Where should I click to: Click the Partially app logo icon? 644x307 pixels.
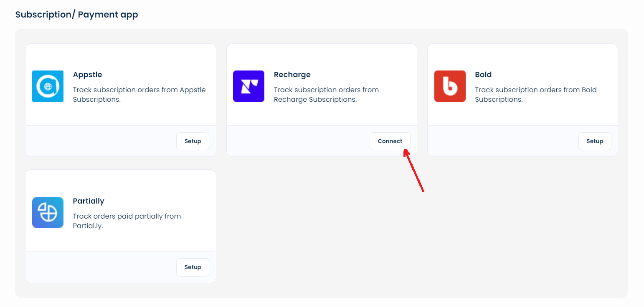pyautogui.click(x=48, y=212)
